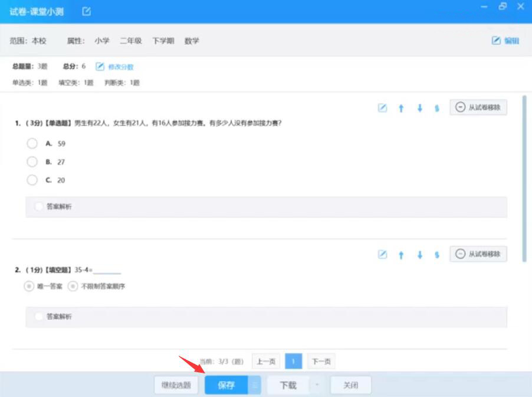Select option C. 20
Viewport: 532px width, 397px height.
32,180
